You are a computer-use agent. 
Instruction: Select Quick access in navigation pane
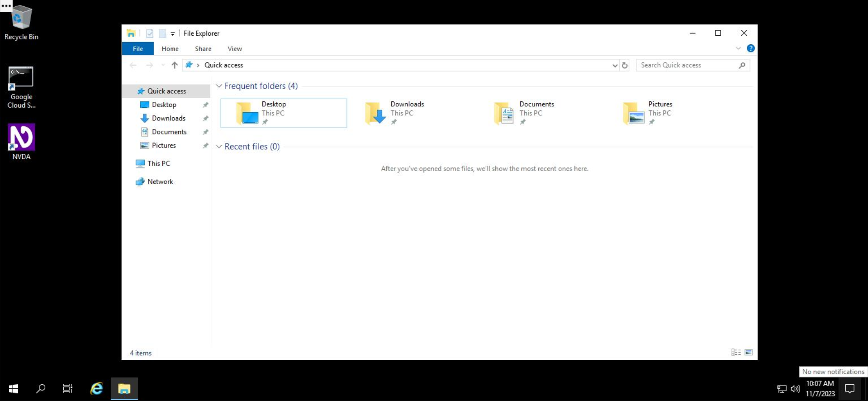coord(166,91)
